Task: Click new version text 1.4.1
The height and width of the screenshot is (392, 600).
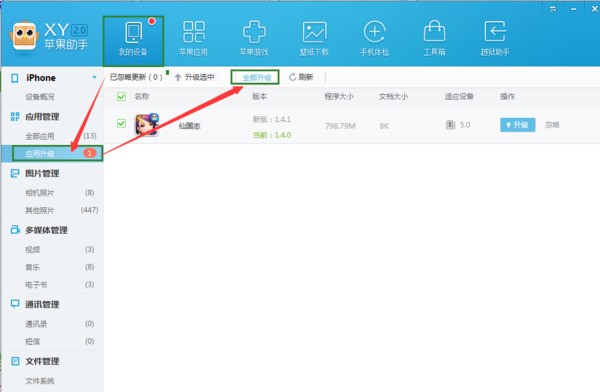Action: tap(272, 119)
